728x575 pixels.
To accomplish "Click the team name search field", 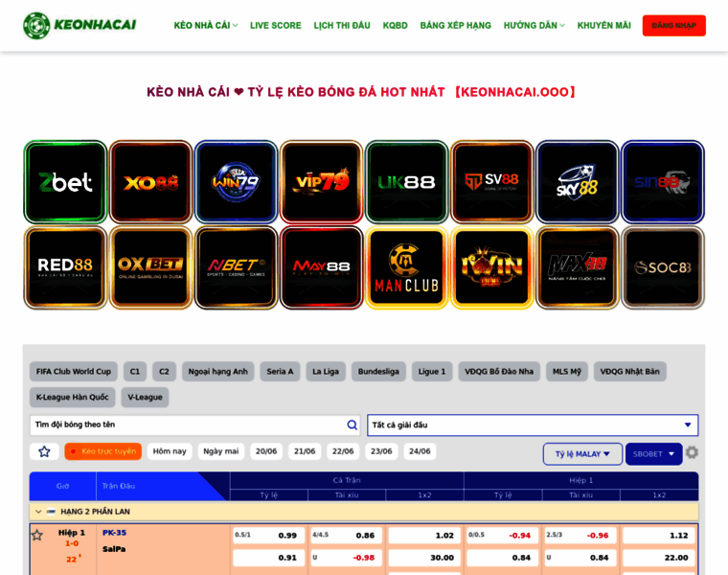I will coord(195,425).
